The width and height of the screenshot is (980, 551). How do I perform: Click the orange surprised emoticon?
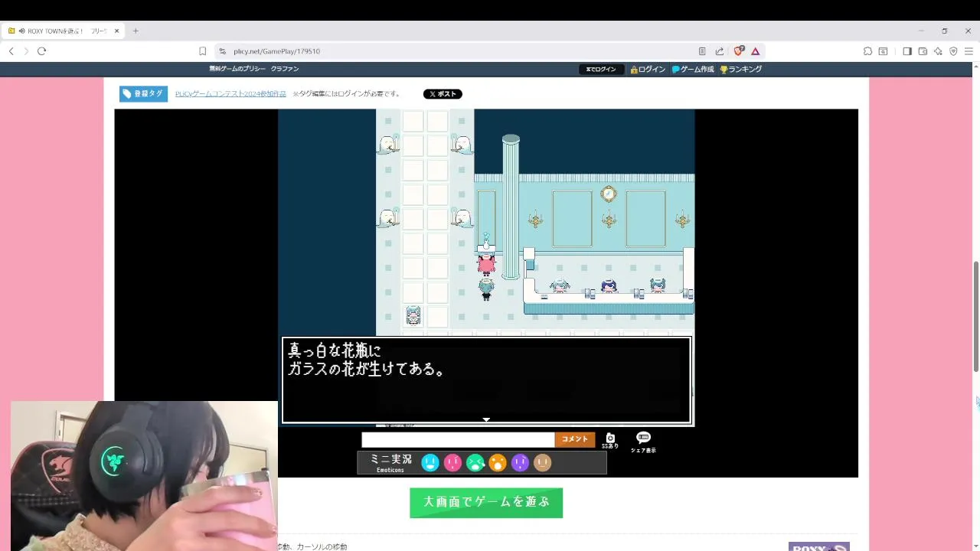coord(498,462)
